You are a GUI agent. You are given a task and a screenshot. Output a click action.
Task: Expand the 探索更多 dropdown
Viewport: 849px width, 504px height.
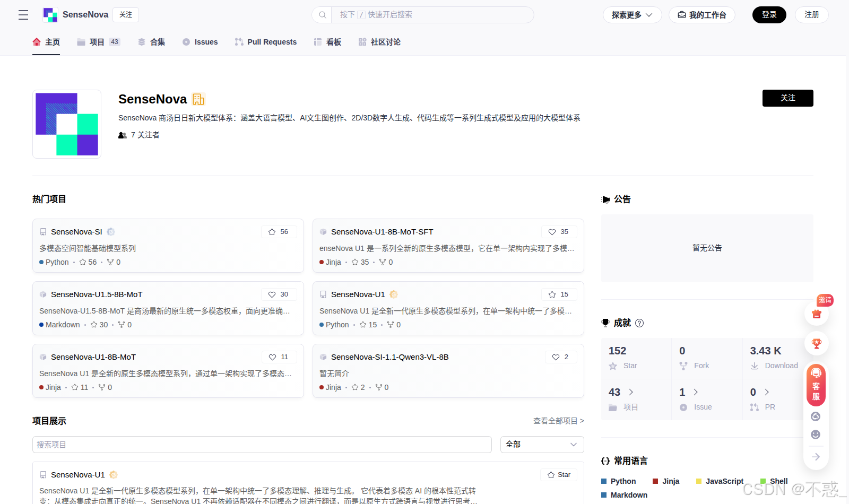(632, 15)
